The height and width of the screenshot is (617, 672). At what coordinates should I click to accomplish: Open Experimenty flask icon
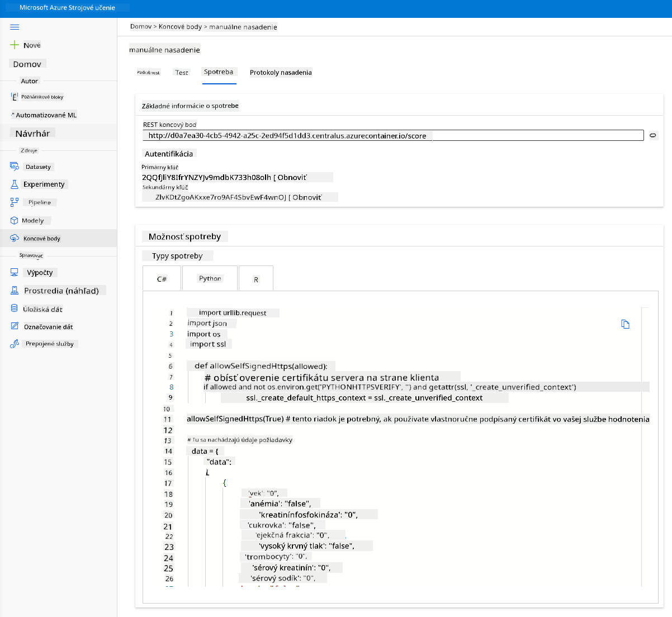click(15, 184)
